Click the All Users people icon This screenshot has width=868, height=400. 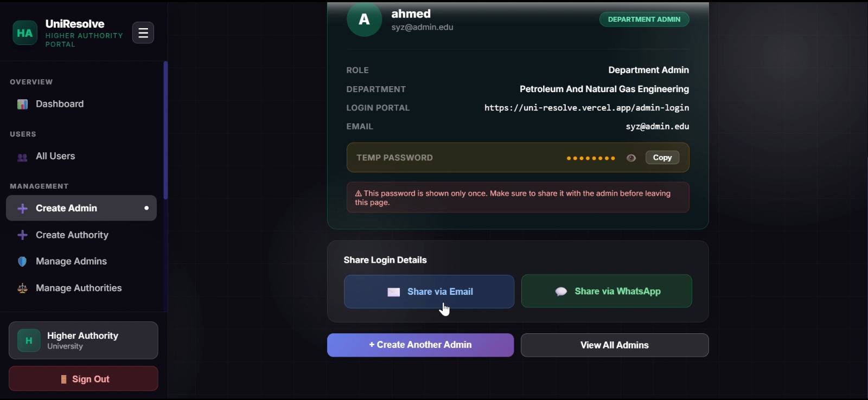pos(22,157)
